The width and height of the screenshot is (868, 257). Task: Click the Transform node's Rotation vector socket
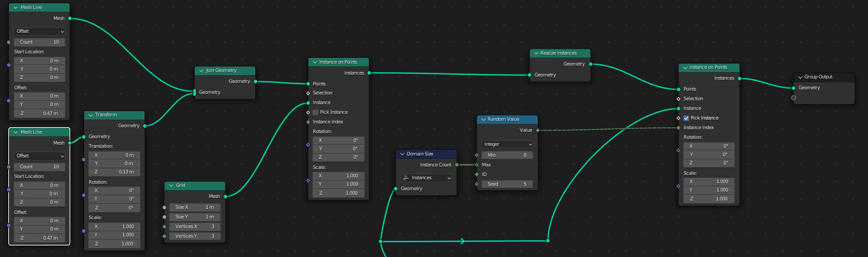click(x=84, y=196)
